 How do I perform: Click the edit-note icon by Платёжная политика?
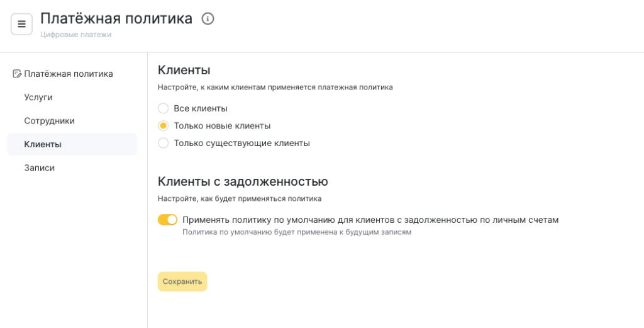click(x=17, y=74)
